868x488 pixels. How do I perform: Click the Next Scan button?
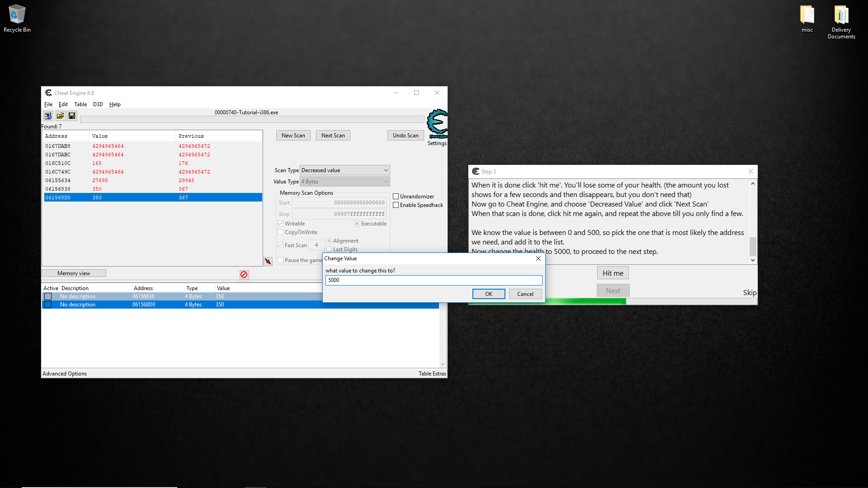coord(333,136)
